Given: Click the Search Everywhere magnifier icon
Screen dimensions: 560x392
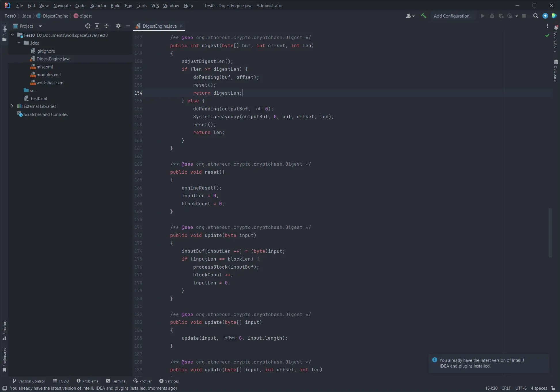Looking at the screenshot, I should pos(536,16).
